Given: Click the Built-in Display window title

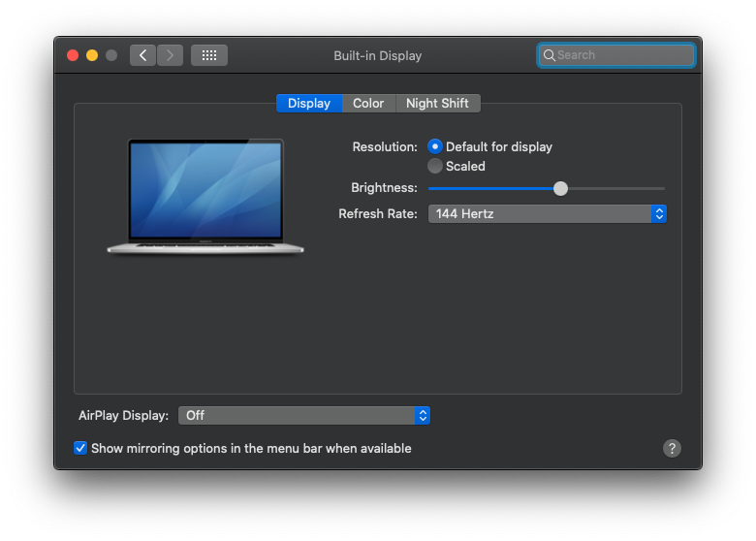Looking at the screenshot, I should (378, 56).
